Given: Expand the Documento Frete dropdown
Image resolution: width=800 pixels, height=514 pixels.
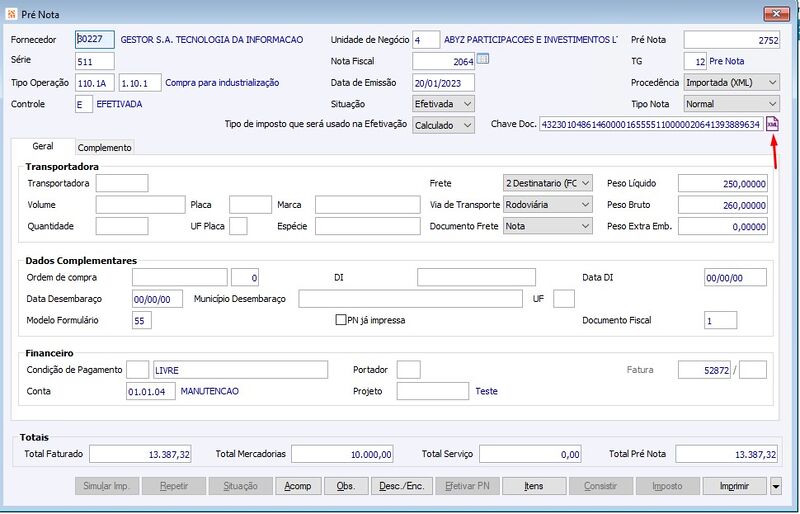Looking at the screenshot, I should point(548,226).
